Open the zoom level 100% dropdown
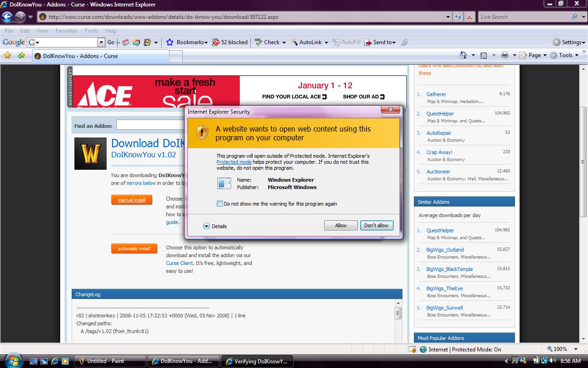 577,349
